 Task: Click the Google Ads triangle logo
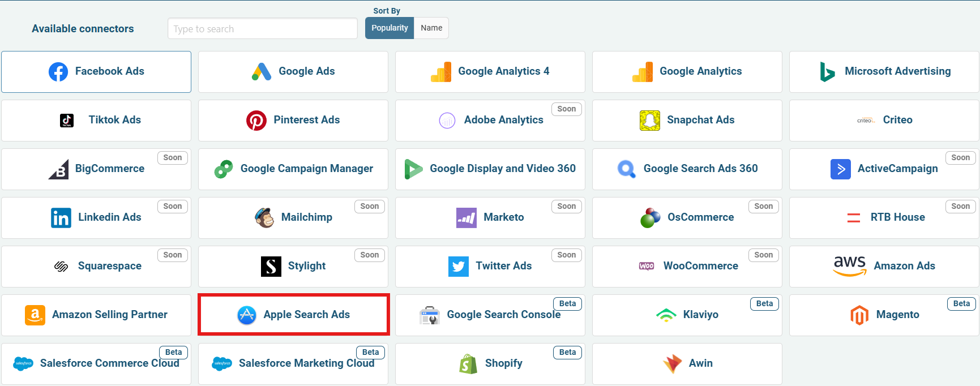[x=262, y=72]
